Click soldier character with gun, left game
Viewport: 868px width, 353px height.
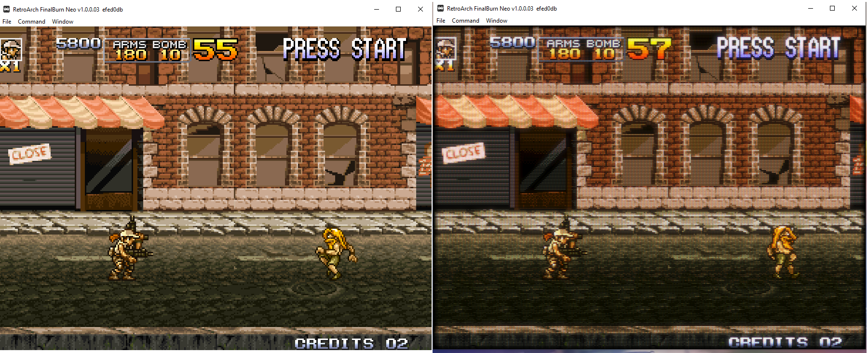coord(129,248)
